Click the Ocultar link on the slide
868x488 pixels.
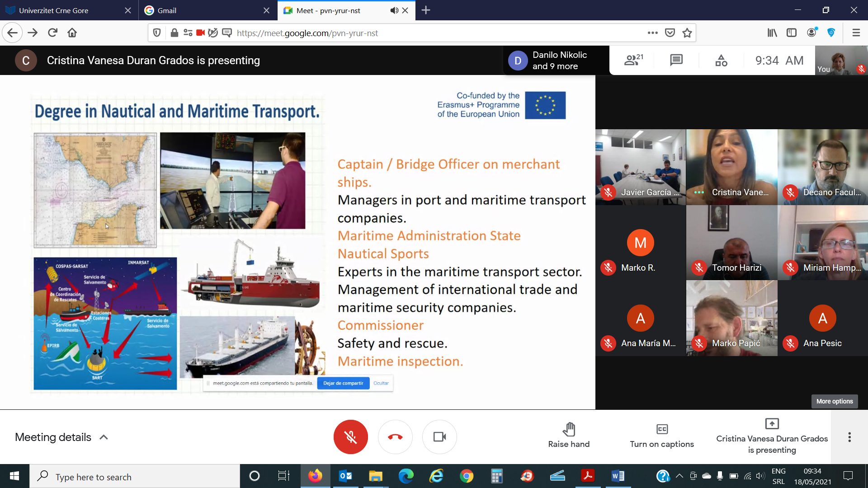[381, 383]
